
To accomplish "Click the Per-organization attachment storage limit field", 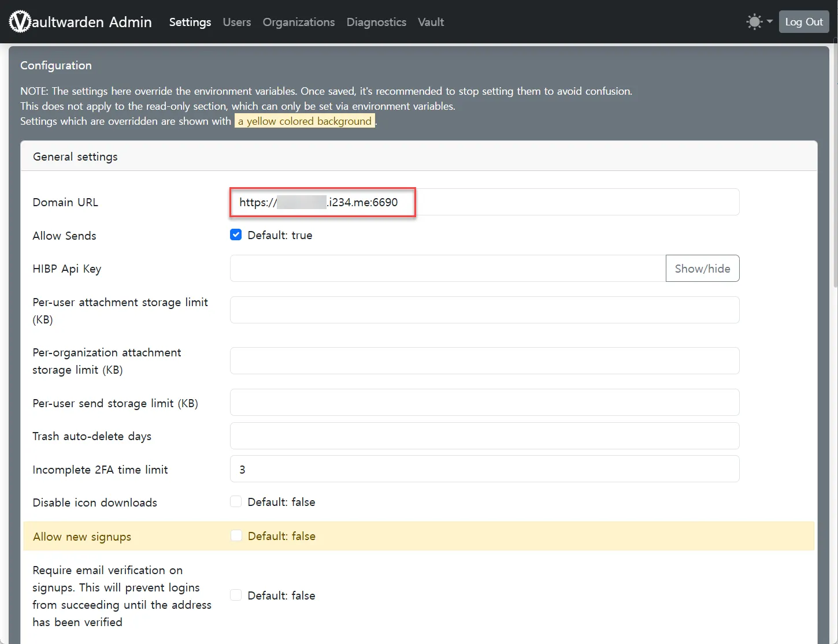I will pyautogui.click(x=484, y=360).
